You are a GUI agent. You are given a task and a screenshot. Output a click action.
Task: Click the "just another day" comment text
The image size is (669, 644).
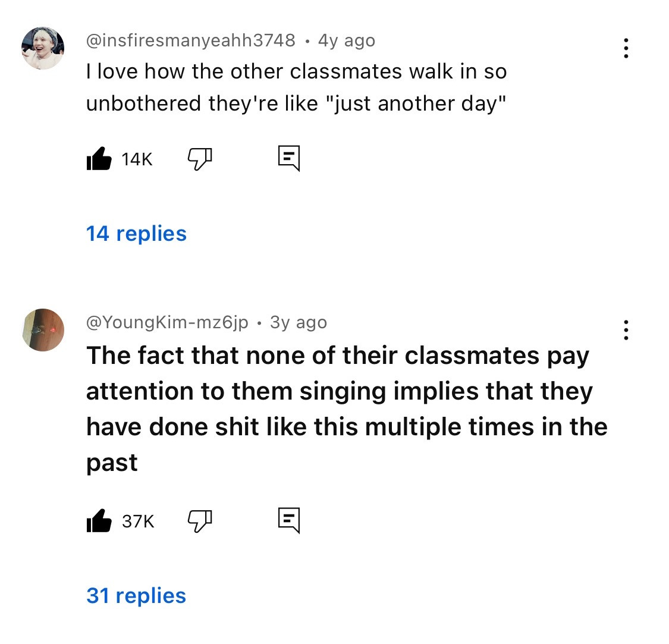pos(296,87)
